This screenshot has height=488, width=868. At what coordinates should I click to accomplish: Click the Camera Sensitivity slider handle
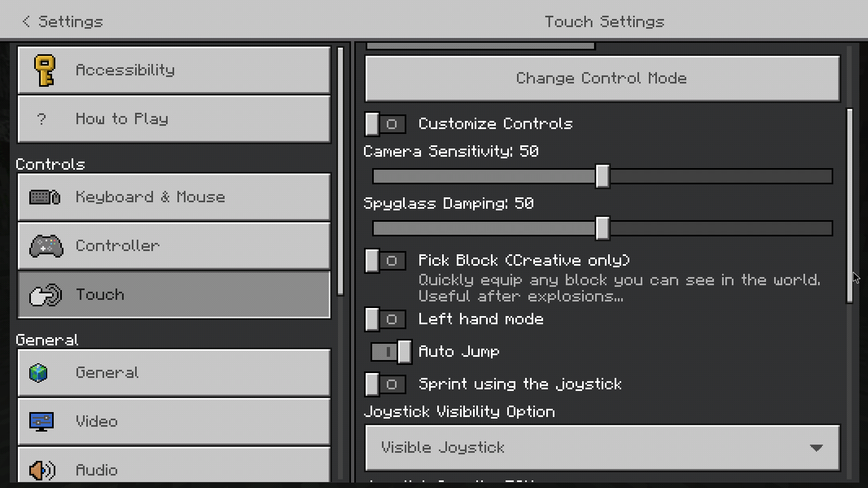pyautogui.click(x=602, y=177)
